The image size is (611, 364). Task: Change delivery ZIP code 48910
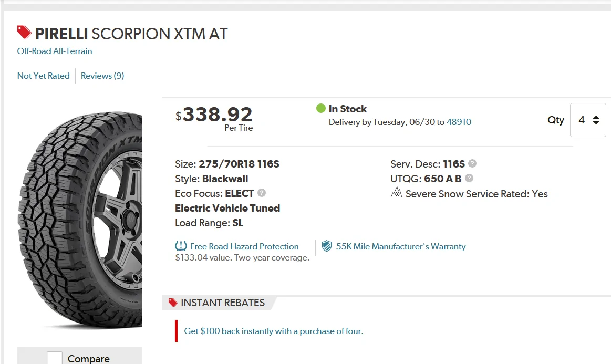tap(459, 122)
